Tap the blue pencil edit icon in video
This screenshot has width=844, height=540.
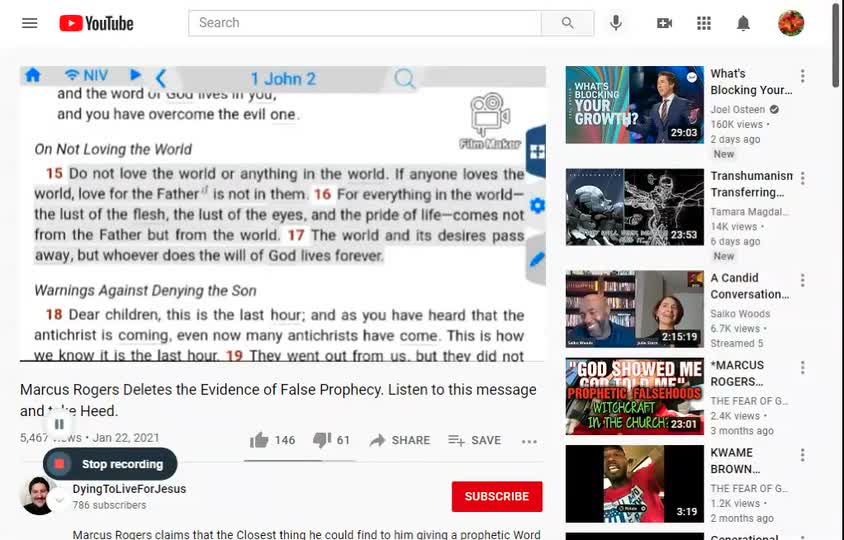click(537, 260)
